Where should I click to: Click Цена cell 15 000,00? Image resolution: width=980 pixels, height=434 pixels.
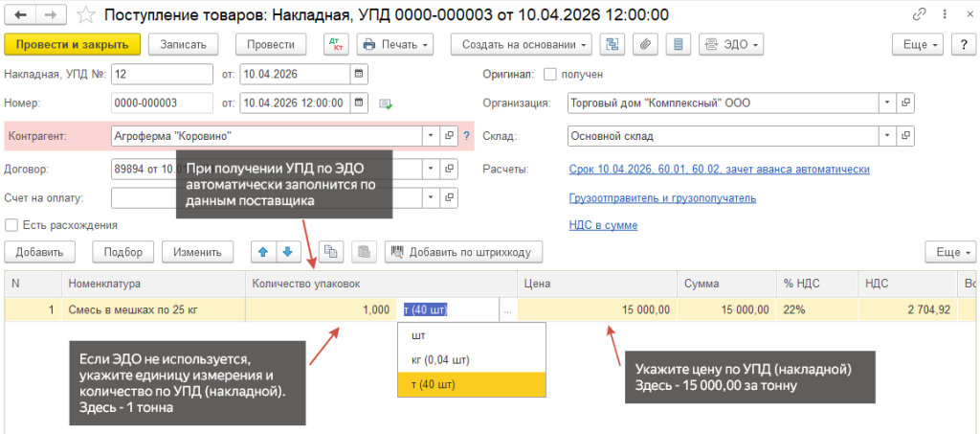(597, 310)
